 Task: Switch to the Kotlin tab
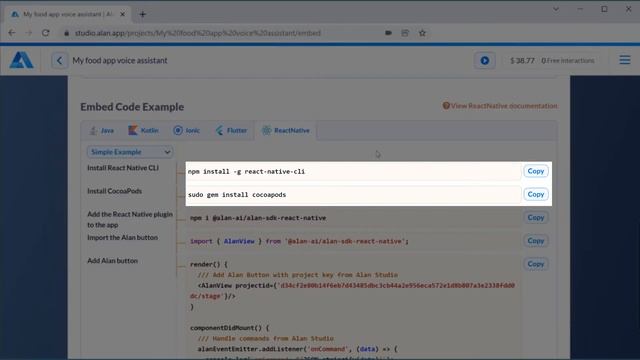(x=143, y=131)
